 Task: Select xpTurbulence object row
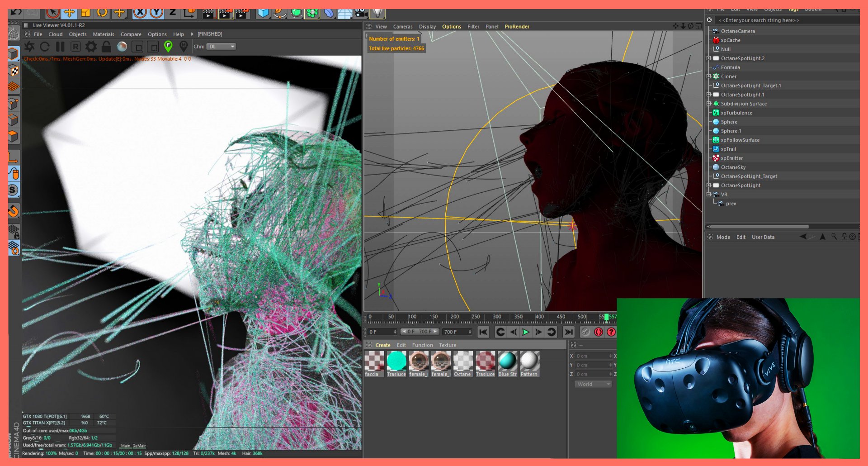[783, 113]
